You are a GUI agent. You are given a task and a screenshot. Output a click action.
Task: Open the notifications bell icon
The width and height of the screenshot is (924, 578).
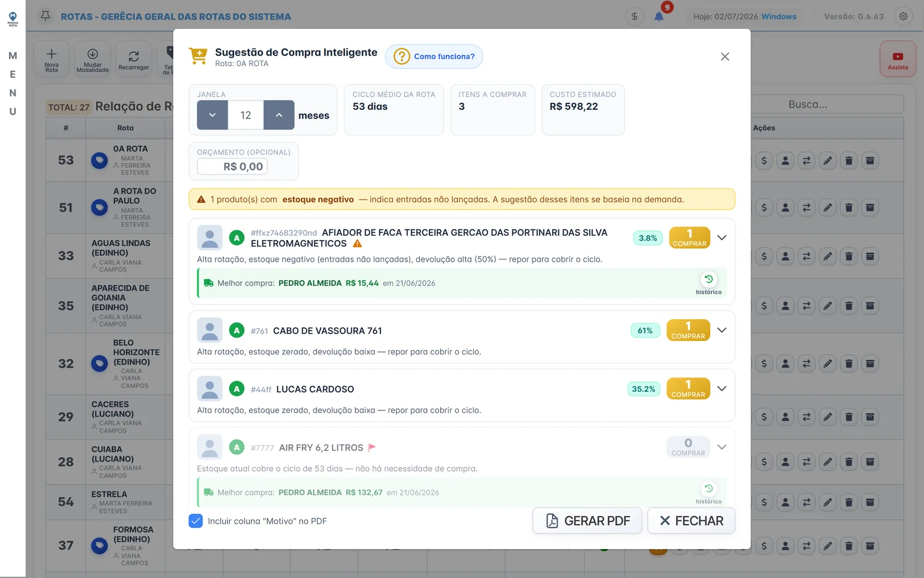659,16
